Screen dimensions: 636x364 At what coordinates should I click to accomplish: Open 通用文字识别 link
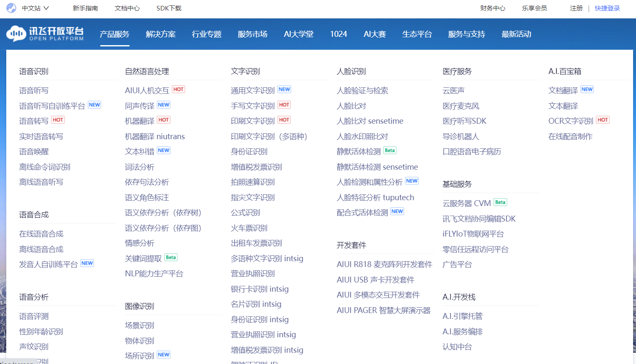[253, 90]
